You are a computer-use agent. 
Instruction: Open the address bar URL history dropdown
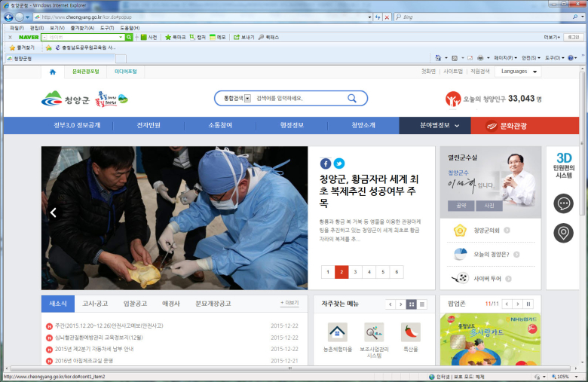click(369, 17)
